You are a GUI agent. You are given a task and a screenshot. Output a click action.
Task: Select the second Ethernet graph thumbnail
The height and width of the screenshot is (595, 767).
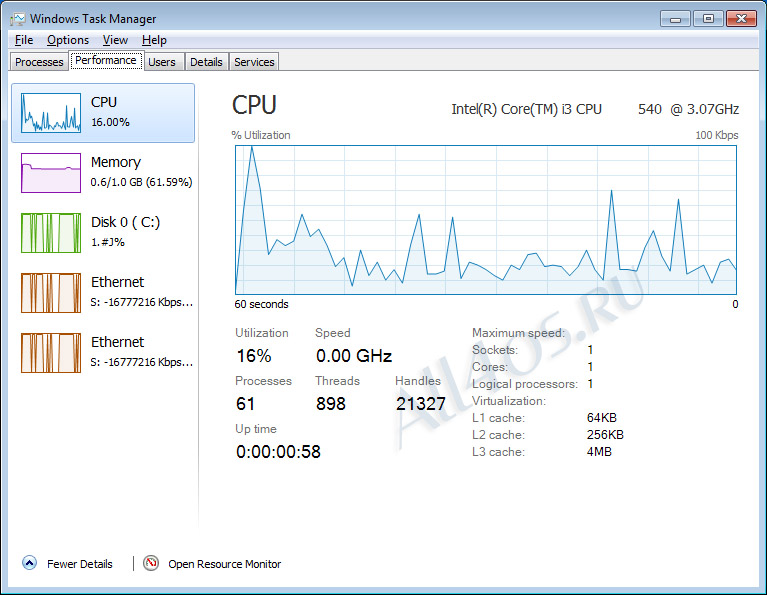tap(51, 353)
